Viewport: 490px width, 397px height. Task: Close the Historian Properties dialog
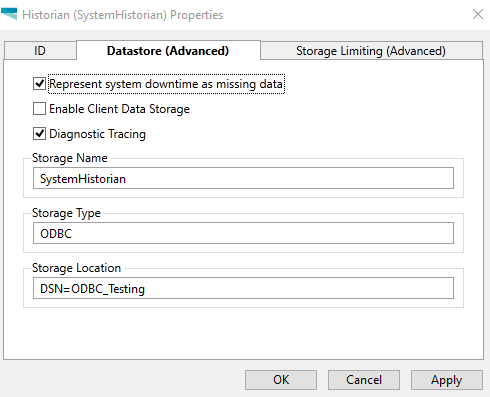[478, 14]
